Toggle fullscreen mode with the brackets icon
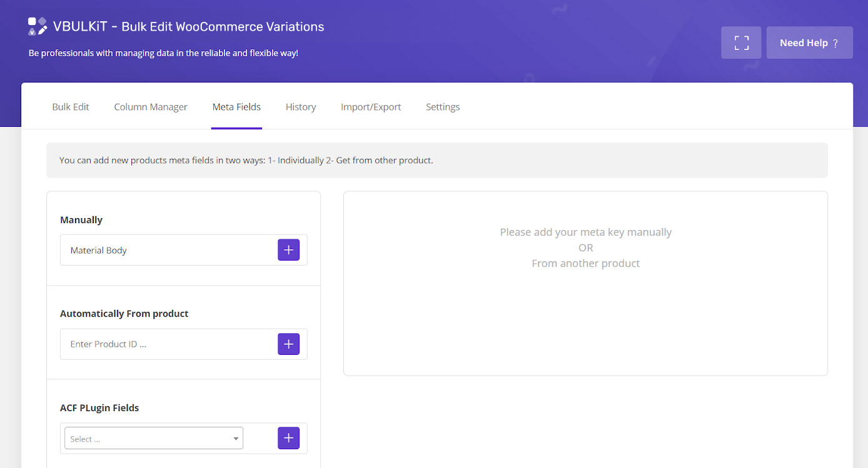This screenshot has height=468, width=868. tap(741, 42)
